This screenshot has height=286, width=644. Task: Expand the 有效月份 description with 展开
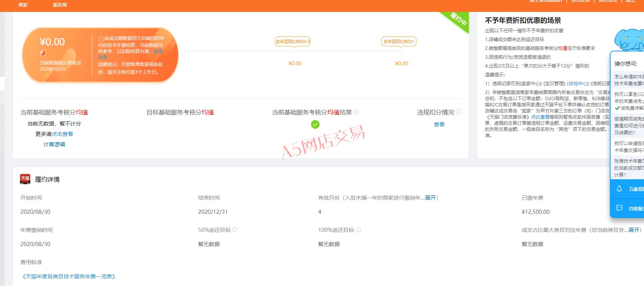[430, 198]
